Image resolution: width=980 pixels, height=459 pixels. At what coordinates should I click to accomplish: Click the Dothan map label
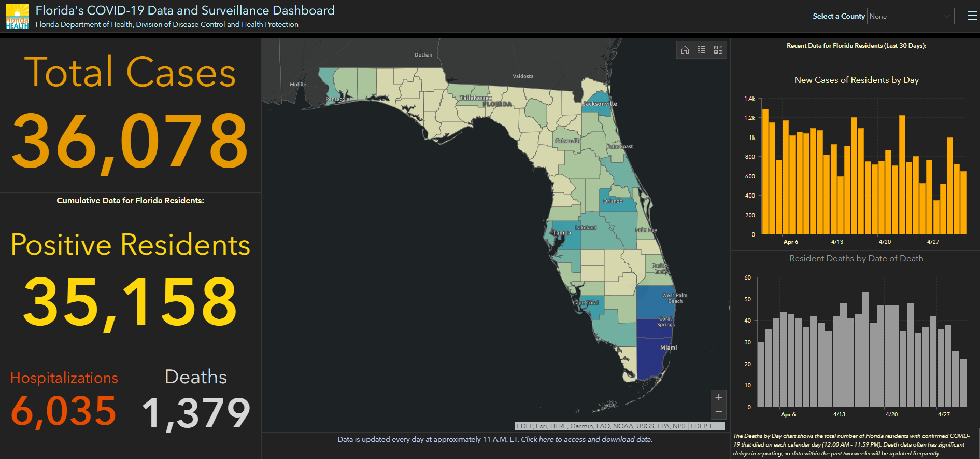tap(423, 55)
